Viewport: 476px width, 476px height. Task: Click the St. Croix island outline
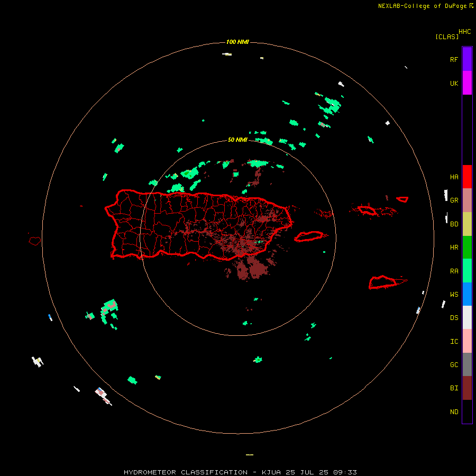(383, 282)
